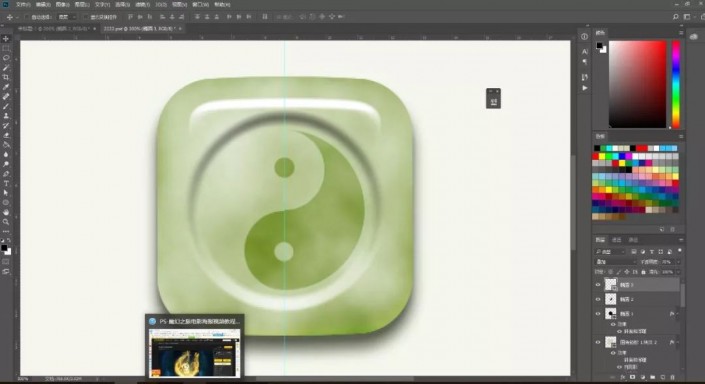Image resolution: width=705 pixels, height=384 pixels.
Task: Click the vertical hue spectrum slider
Action: tap(676, 84)
